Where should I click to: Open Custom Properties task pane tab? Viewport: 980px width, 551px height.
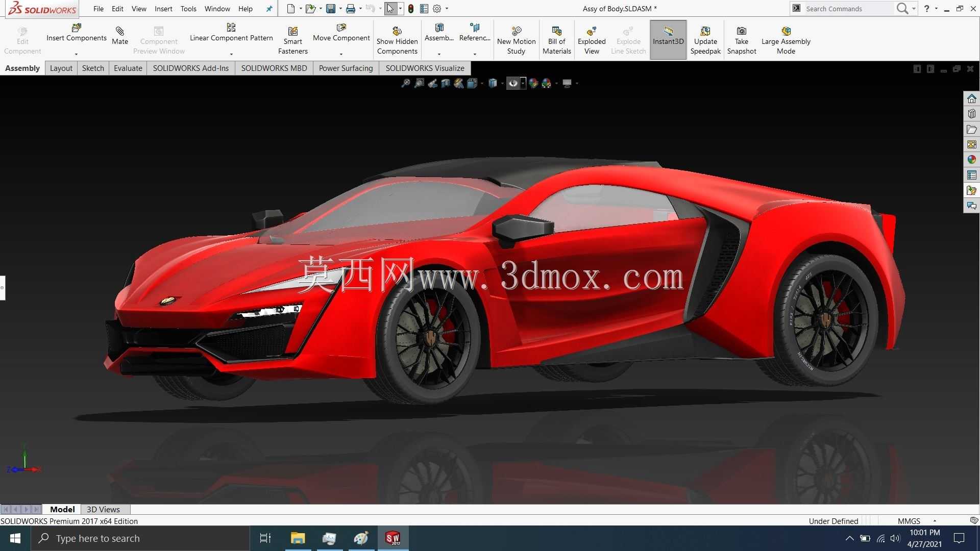click(971, 175)
